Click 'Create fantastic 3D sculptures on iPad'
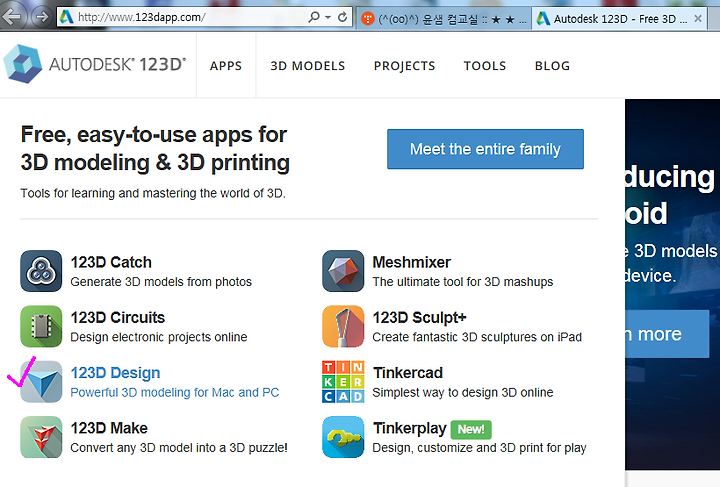 tap(477, 337)
